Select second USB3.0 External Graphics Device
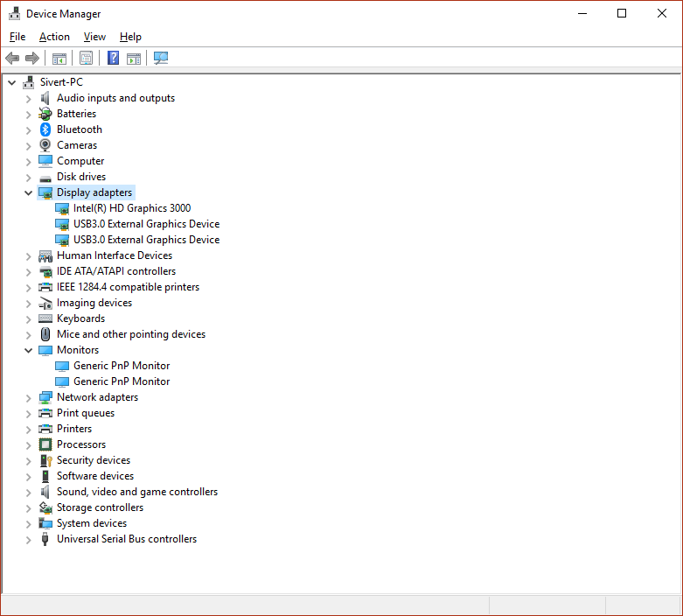The image size is (683, 616). [x=146, y=240]
